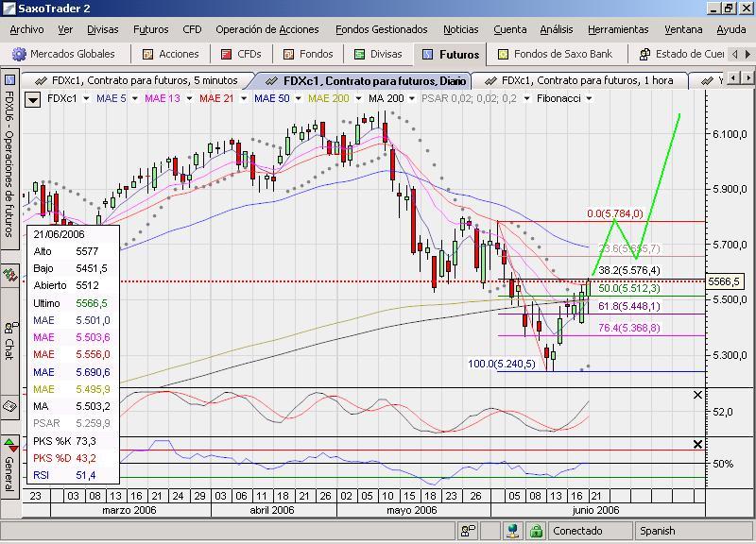This screenshot has height=544, width=756.
Task: Open the Fondos Gestionados menu
Action: click(382, 30)
